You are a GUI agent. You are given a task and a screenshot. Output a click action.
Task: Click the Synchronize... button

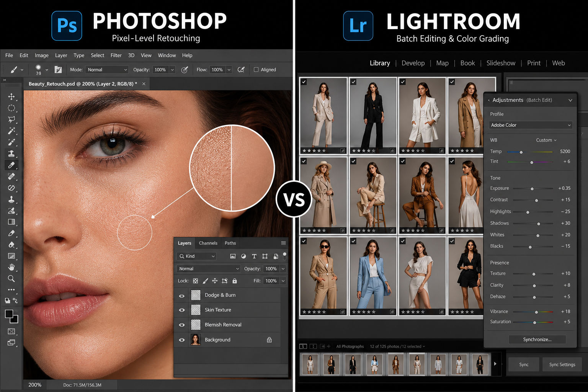point(537,340)
